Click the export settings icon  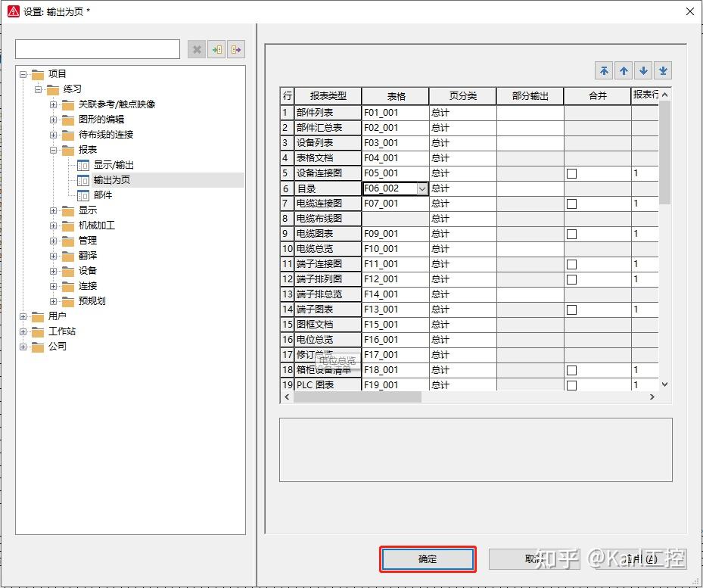(236, 49)
